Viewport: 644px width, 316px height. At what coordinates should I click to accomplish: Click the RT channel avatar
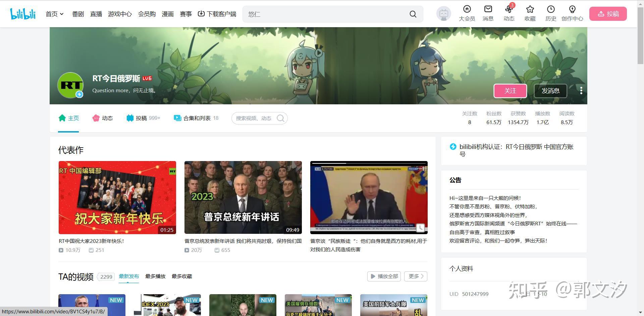click(x=70, y=85)
